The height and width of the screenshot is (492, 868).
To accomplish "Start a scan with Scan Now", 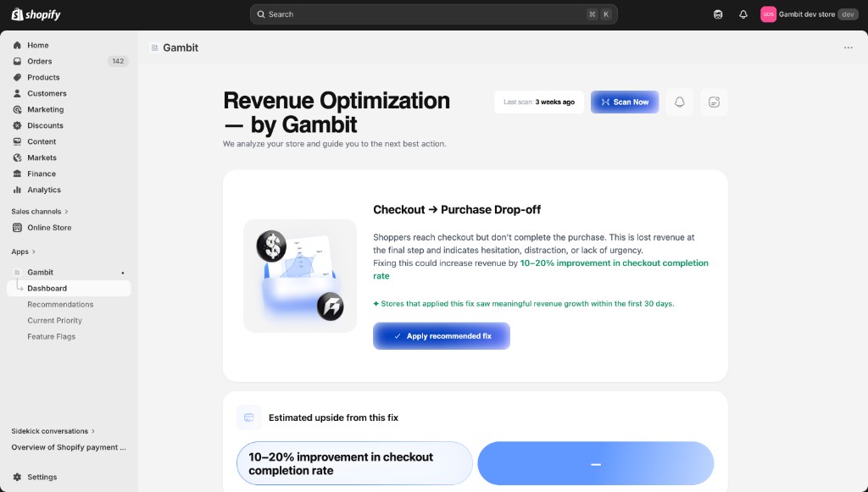I will click(x=625, y=102).
